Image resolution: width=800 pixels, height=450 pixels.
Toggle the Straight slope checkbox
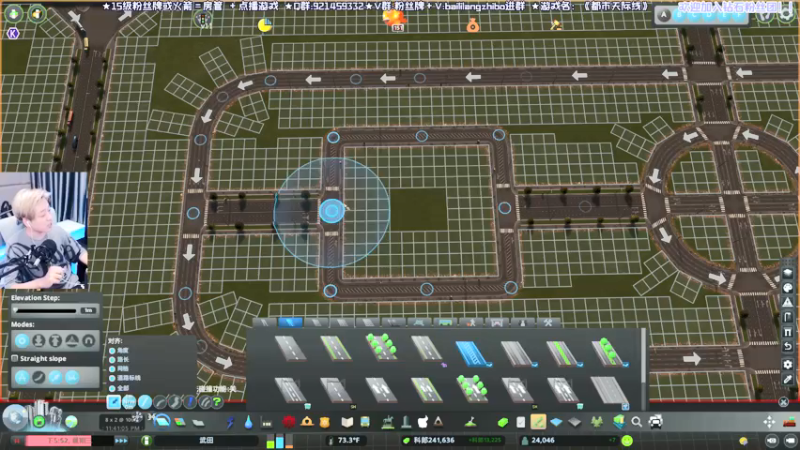click(x=15, y=359)
